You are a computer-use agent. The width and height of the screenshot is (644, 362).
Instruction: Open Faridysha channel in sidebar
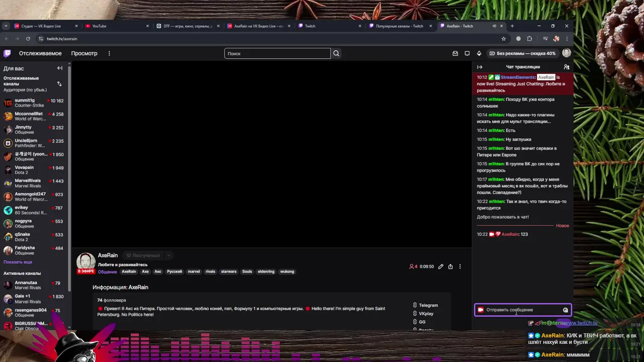point(34,250)
